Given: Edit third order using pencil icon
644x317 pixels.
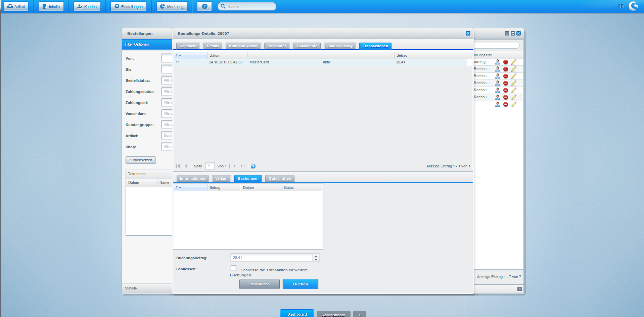Looking at the screenshot, I should pos(514,76).
